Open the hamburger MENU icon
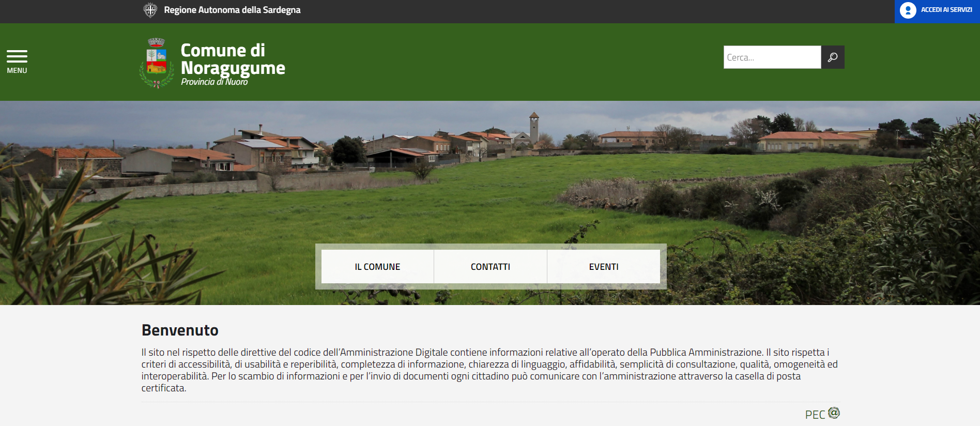Screen dimensions: 980x426 (17, 56)
